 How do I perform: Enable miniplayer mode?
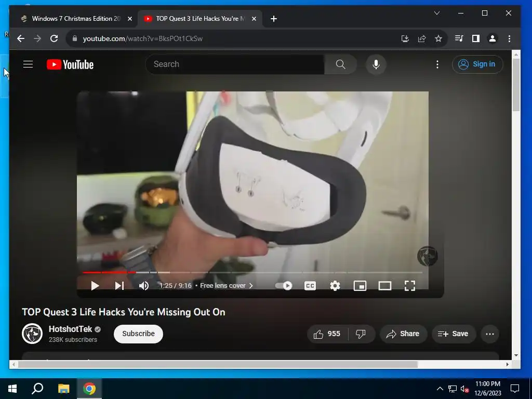click(360, 286)
